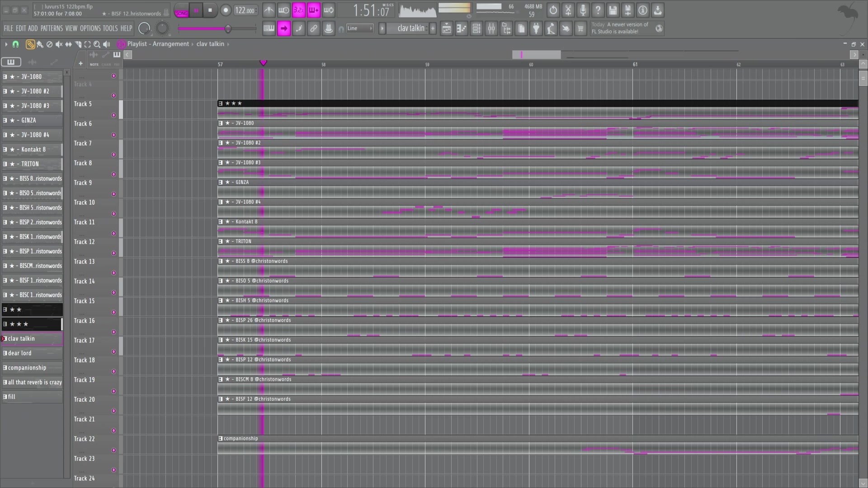Switch Song/Pattern mode button
This screenshot has height=488, width=868.
point(181,10)
